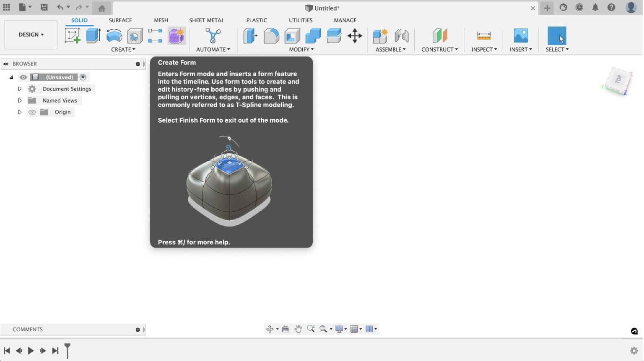Screen dimensions: 644x361
Task: Select the Measure tool under Inspect
Action: click(483, 36)
